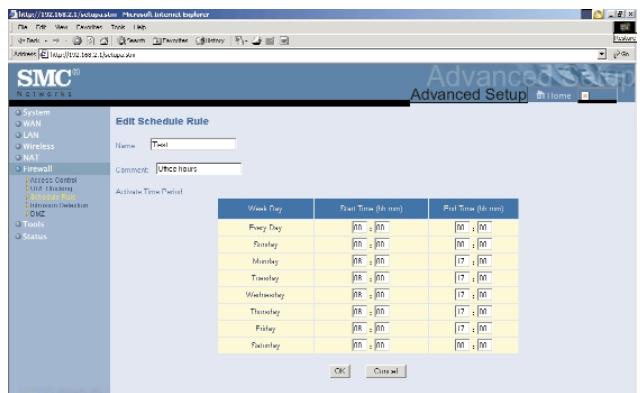Image resolution: width=640 pixels, height=393 pixels.
Task: Click the Cancel button
Action: (x=386, y=371)
